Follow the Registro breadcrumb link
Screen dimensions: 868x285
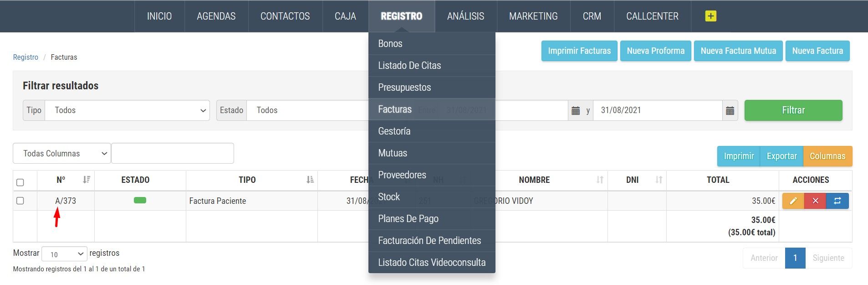click(26, 57)
